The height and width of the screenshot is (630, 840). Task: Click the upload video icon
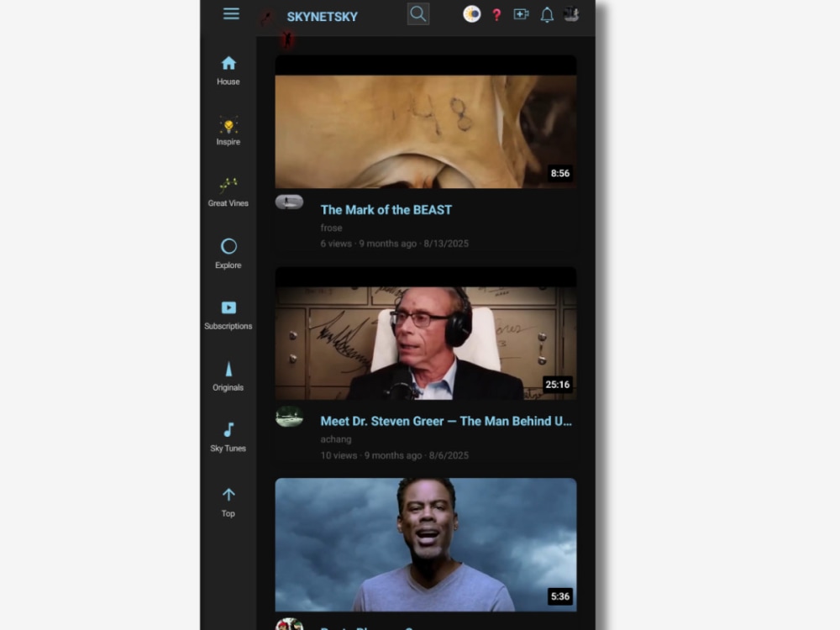(521, 14)
